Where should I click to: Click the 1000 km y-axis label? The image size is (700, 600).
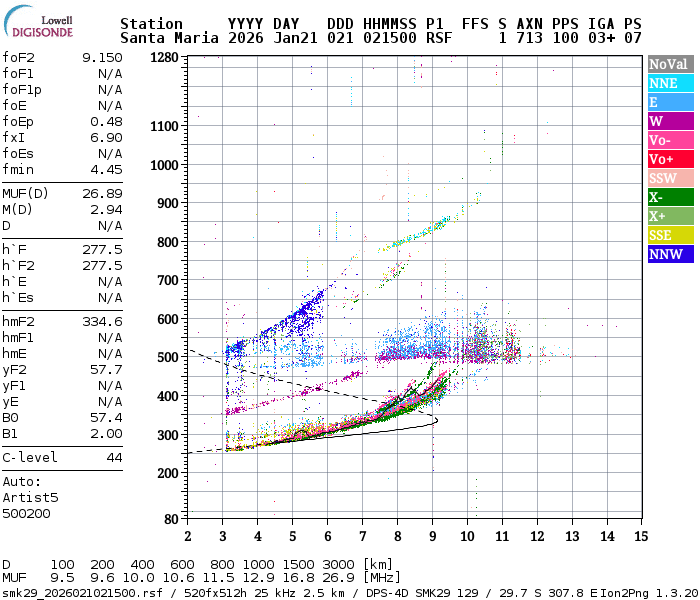164,165
